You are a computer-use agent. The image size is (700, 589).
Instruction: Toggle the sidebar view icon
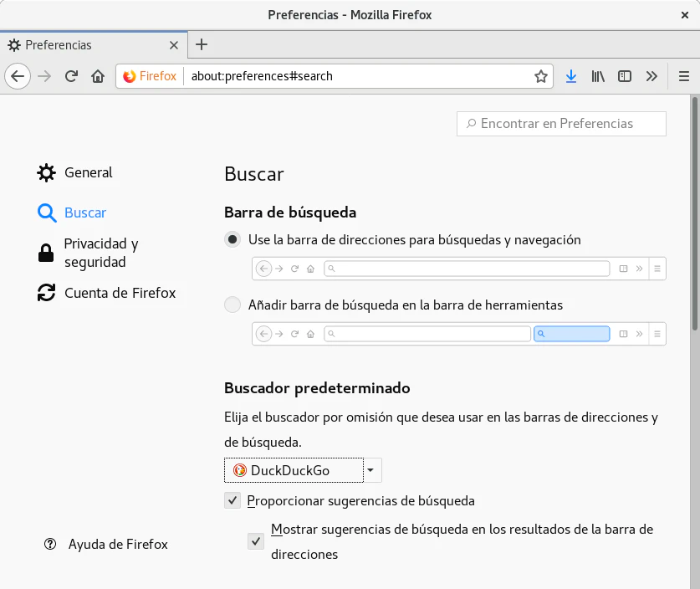pos(625,76)
